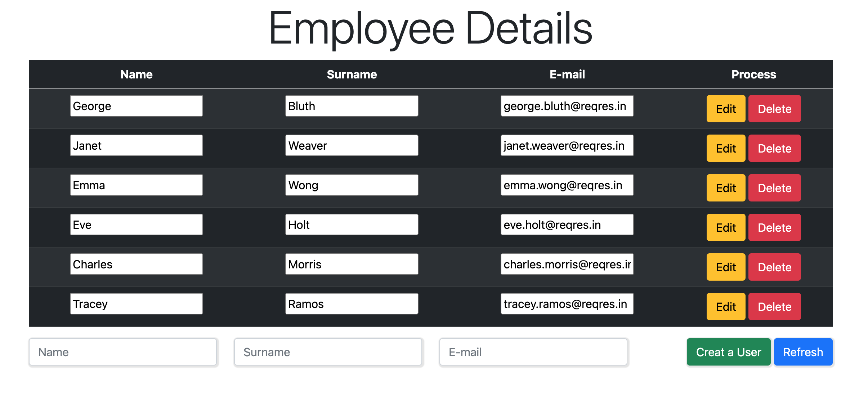Delete the George Bluth row
The image size is (868, 408).
click(x=774, y=109)
